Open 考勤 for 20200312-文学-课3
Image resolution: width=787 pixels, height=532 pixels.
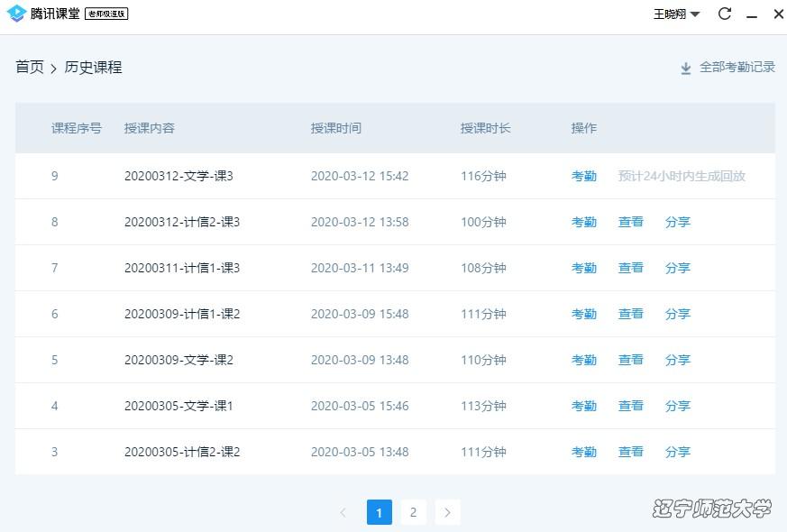[583, 176]
